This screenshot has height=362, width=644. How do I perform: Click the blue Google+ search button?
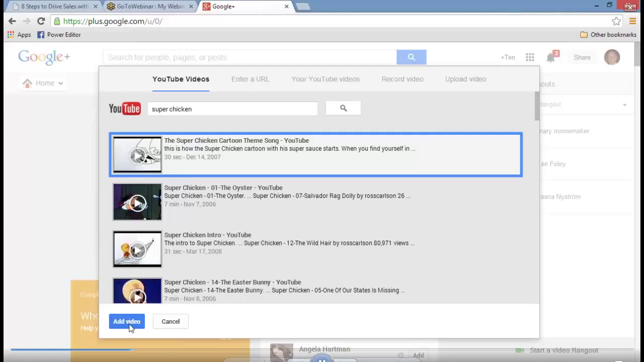(x=411, y=57)
